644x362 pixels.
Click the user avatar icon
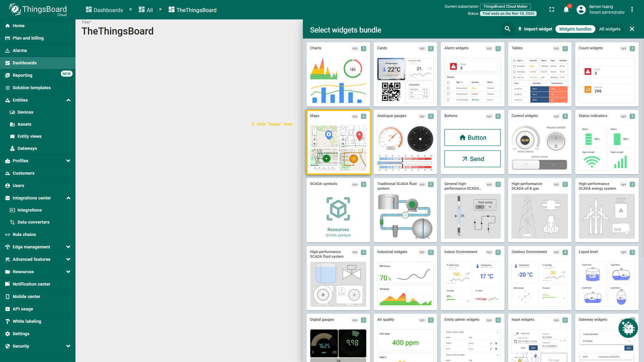tap(581, 10)
